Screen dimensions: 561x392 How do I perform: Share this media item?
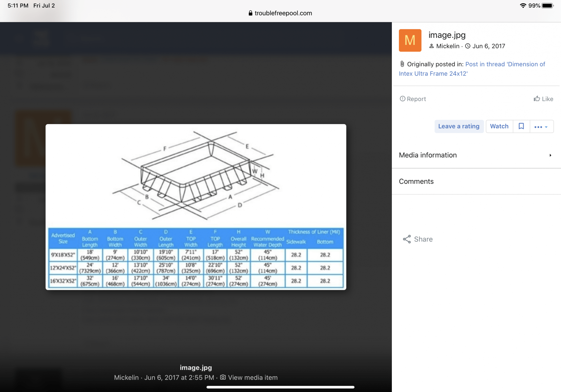(418, 239)
